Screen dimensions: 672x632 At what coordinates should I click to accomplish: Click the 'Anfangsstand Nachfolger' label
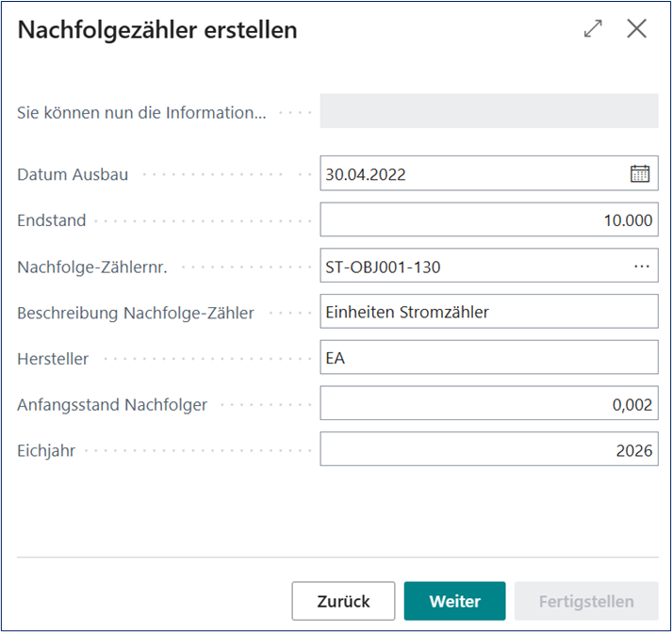pos(112,405)
